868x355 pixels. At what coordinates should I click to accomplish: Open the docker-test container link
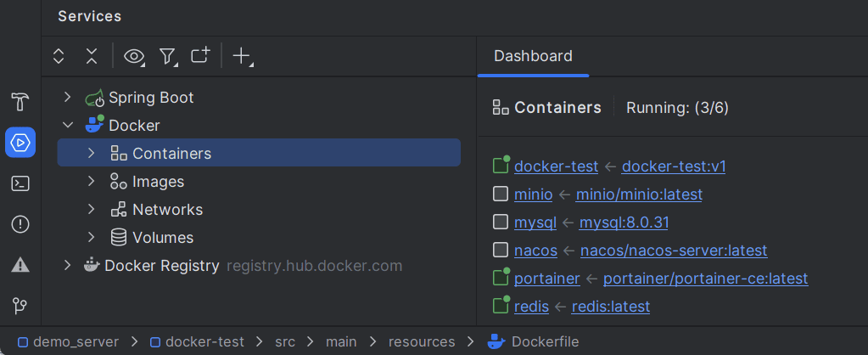(557, 166)
